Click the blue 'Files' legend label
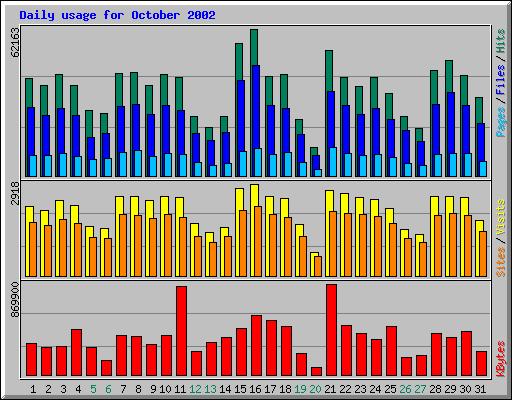 click(x=501, y=80)
